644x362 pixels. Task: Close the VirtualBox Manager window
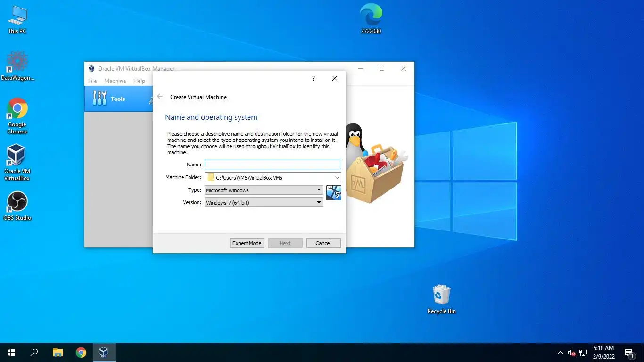404,68
